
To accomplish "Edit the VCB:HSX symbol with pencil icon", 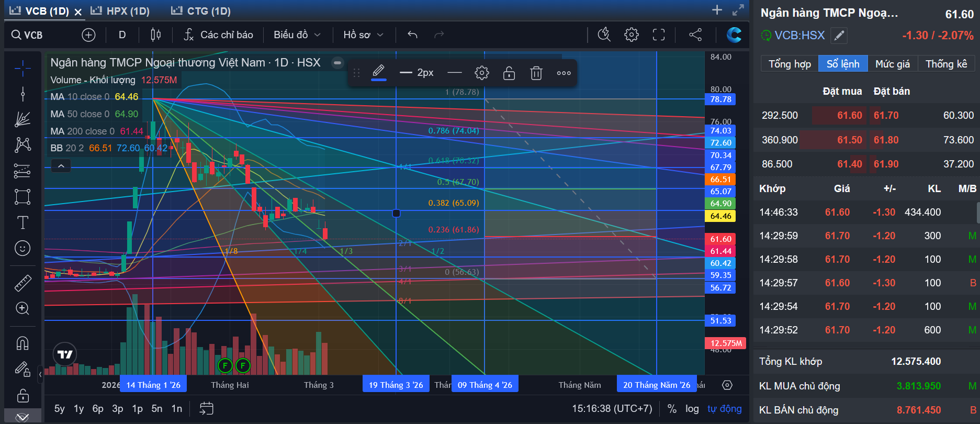I will pyautogui.click(x=839, y=35).
